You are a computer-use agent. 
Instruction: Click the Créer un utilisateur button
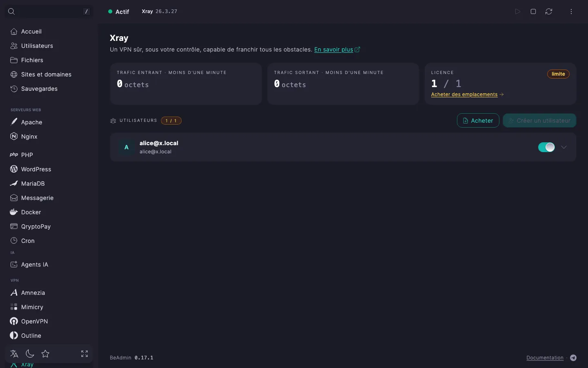pyautogui.click(x=539, y=121)
